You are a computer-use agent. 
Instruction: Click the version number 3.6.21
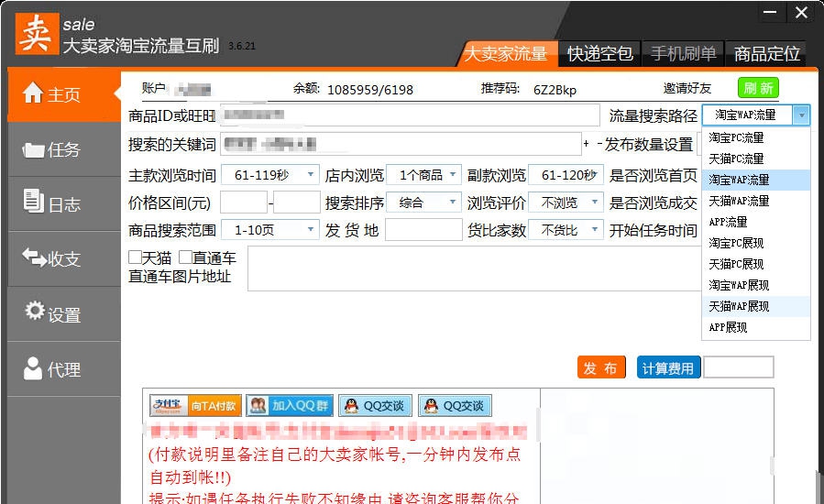click(242, 46)
